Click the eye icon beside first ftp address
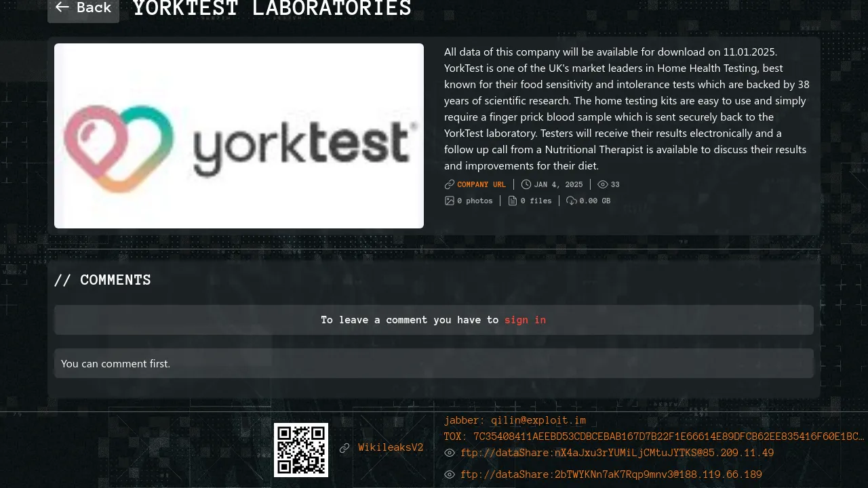Image resolution: width=868 pixels, height=488 pixels. click(x=450, y=453)
